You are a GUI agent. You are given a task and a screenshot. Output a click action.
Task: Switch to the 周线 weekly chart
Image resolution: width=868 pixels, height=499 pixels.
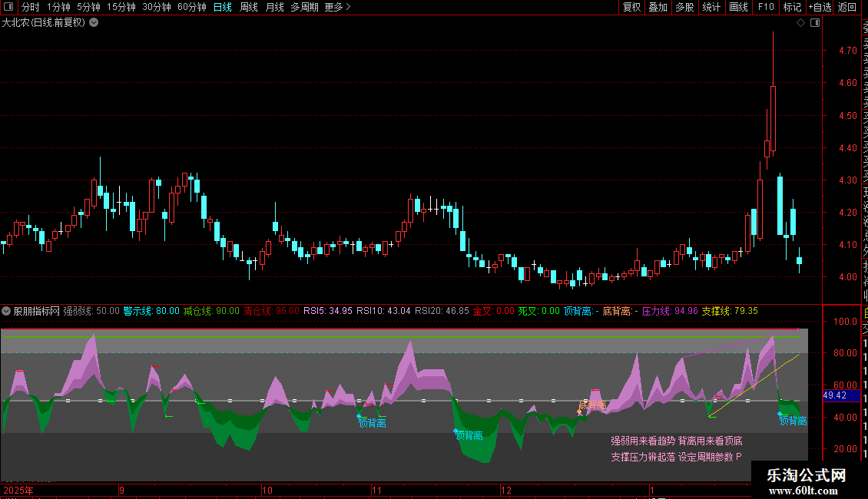click(x=249, y=7)
